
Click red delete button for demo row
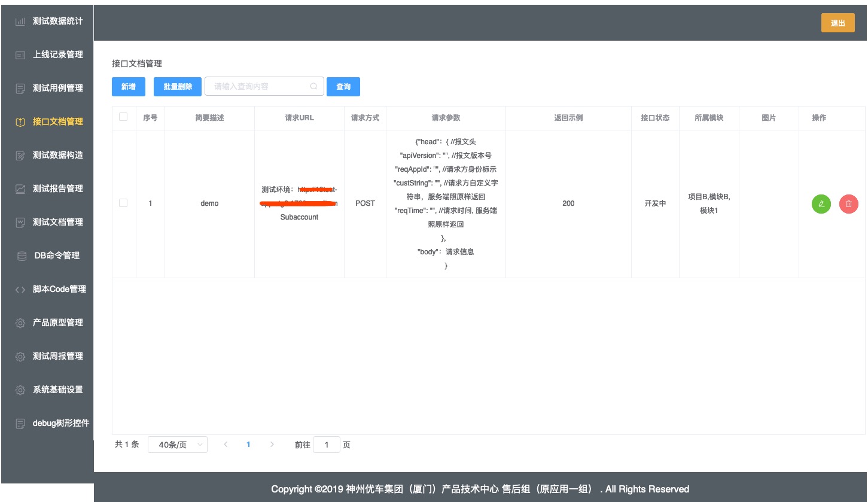click(849, 204)
